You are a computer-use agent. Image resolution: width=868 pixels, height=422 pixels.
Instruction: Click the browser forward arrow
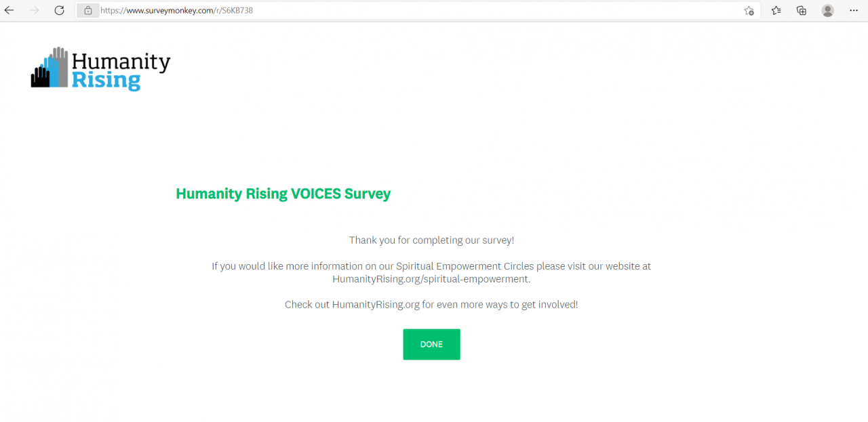35,10
